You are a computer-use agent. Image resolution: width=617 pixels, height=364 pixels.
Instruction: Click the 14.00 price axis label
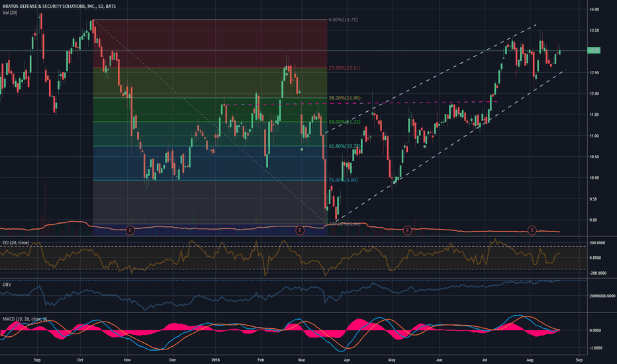point(594,9)
